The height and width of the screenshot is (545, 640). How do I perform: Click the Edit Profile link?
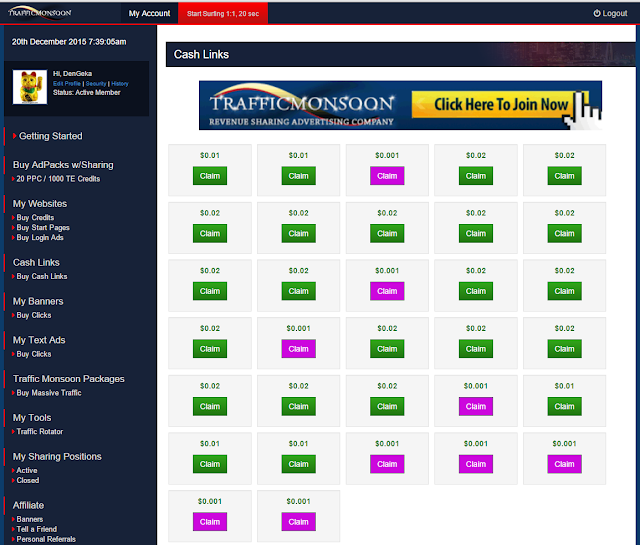67,83
